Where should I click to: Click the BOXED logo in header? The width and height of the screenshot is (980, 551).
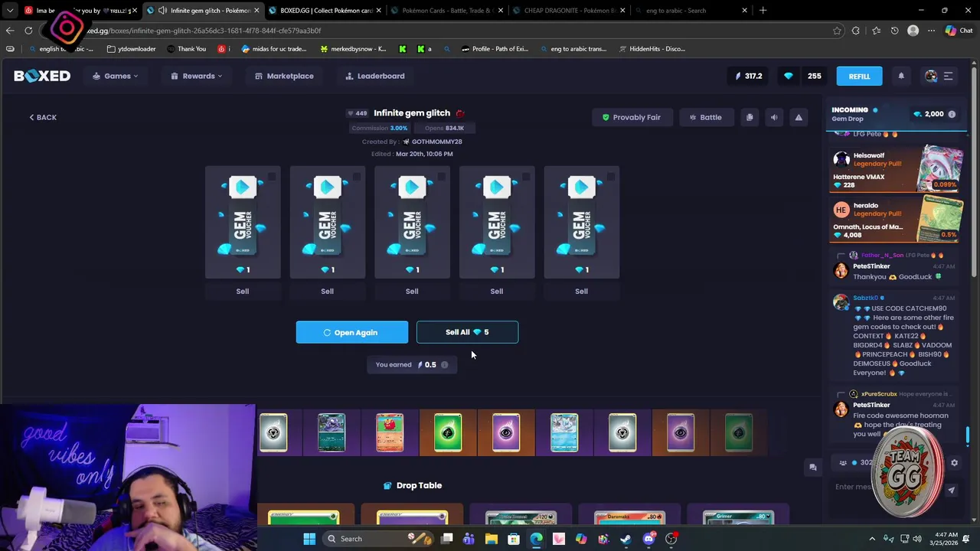tap(42, 76)
